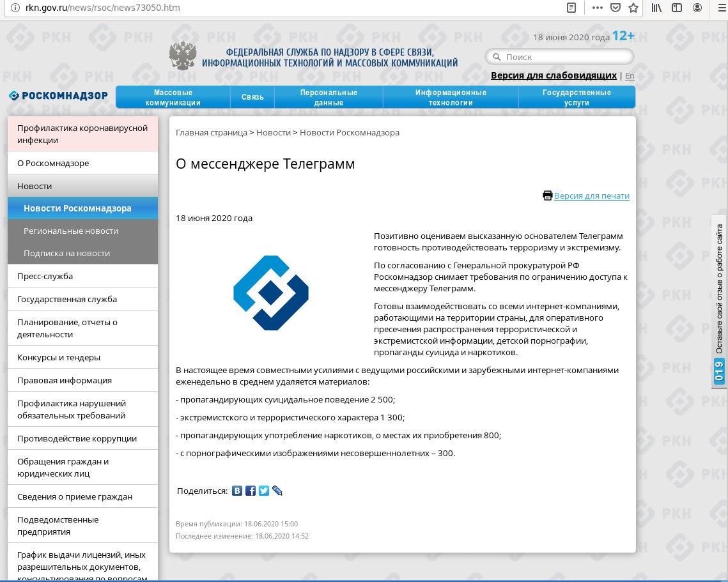Open Обращения граждан и юридических лиц
Screen dimensions: 728x582
point(82,468)
